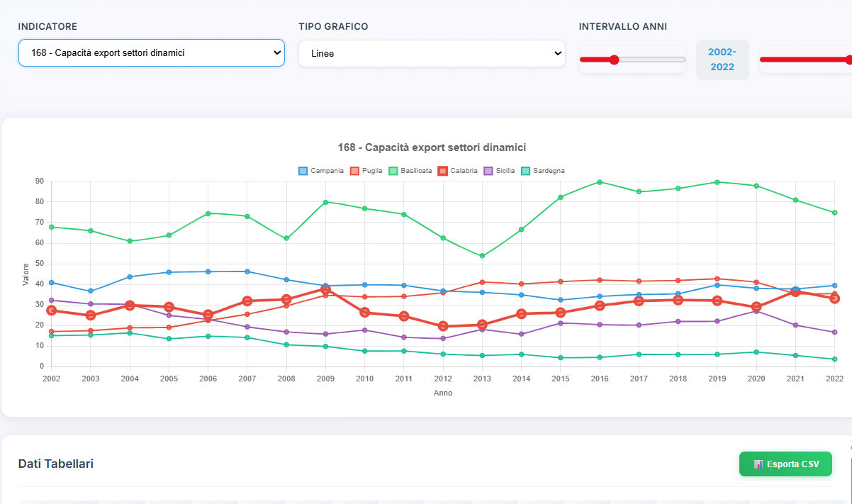Viewport: 852px width, 504px height.
Task: Click Puglia's 2013 data point
Action: point(482,282)
